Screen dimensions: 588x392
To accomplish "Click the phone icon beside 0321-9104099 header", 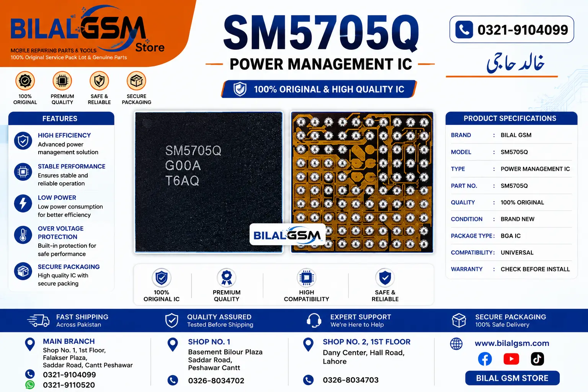I will click(464, 29).
